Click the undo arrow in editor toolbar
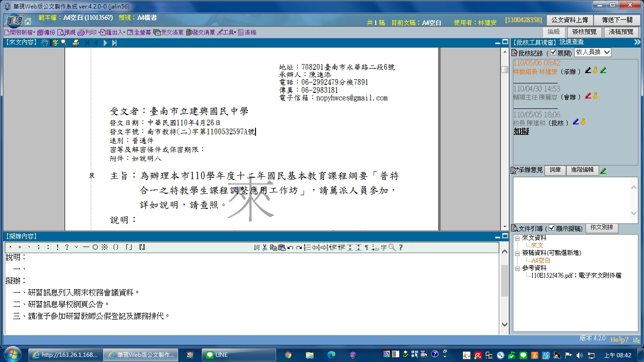 290,247
